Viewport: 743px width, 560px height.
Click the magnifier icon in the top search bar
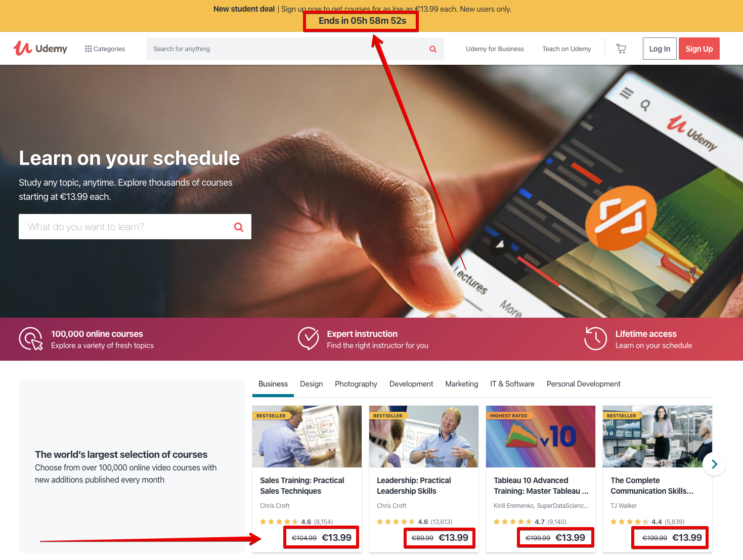(433, 49)
